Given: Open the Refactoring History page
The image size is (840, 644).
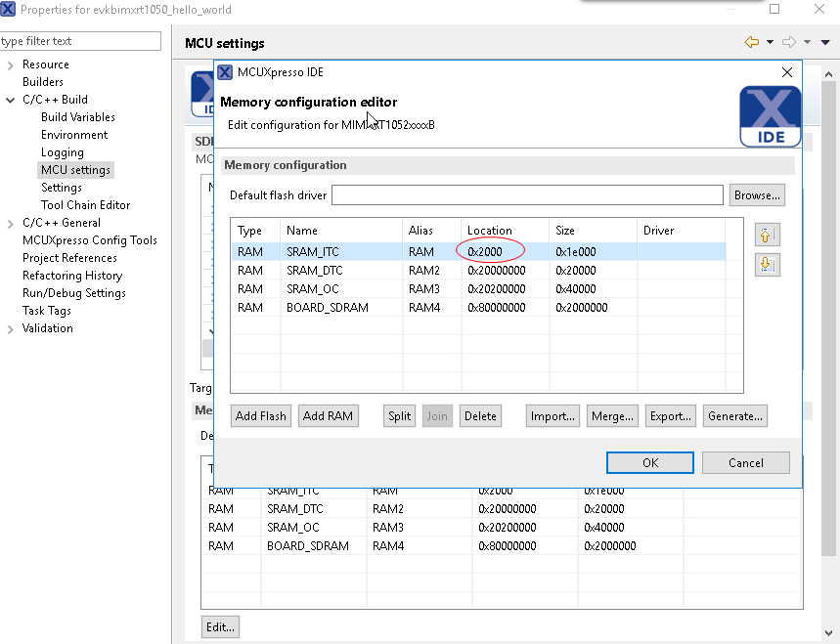Looking at the screenshot, I should click(x=72, y=276).
